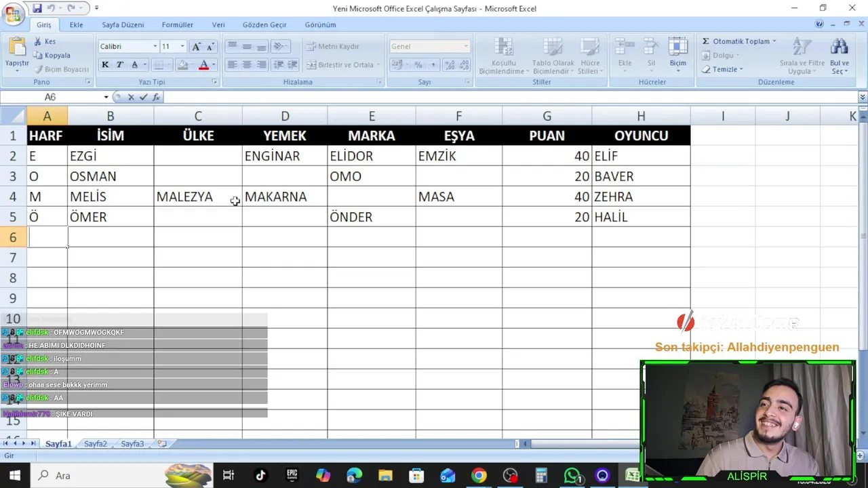Click the ZEHRA player cell
868x488 pixels.
coord(641,197)
